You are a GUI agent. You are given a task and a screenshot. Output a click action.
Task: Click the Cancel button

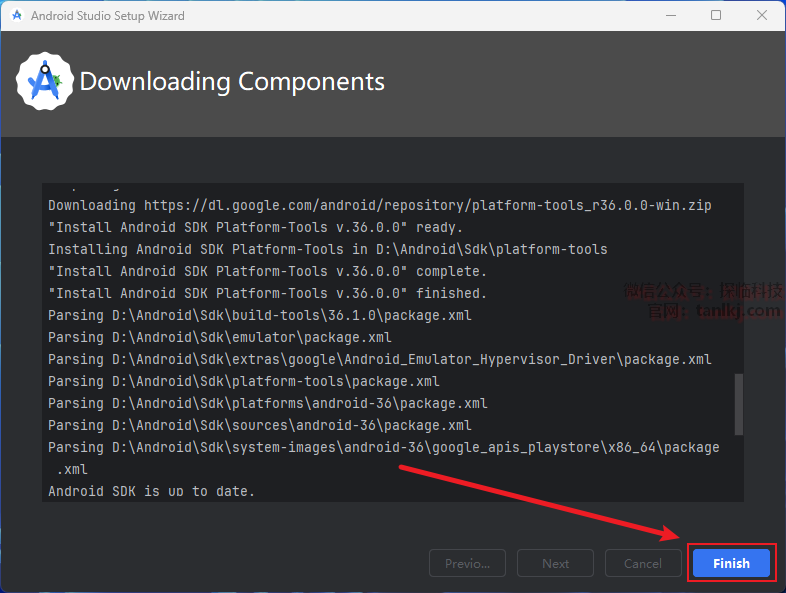coord(643,563)
